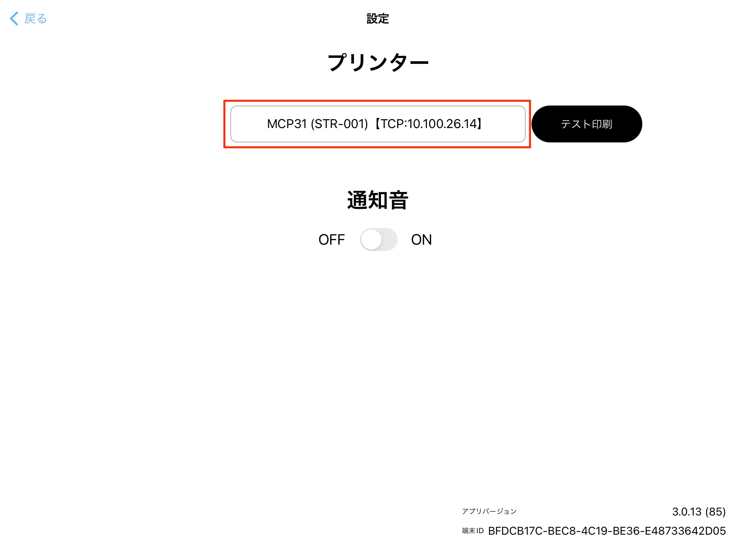This screenshot has width=756, height=552.
Task: Click the version number 3.0.13 (85)
Action: coord(699,512)
